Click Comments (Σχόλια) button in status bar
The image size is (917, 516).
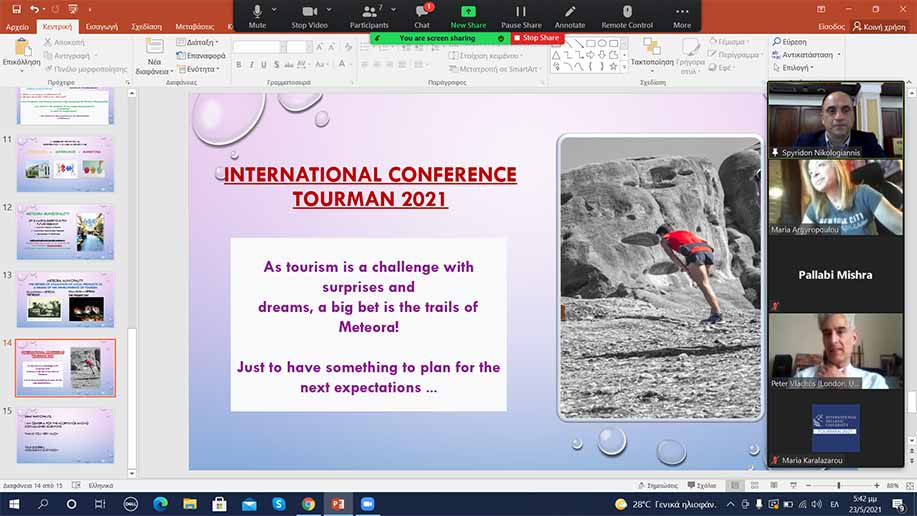[x=702, y=486]
